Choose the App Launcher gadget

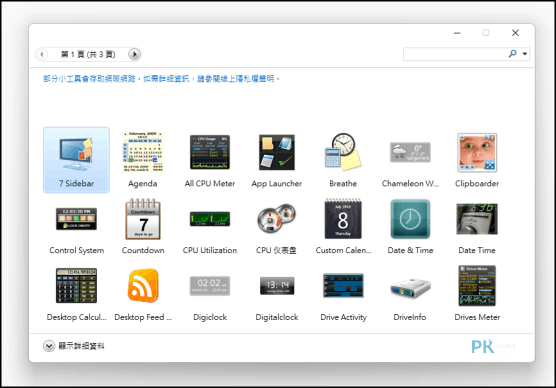pos(277,152)
